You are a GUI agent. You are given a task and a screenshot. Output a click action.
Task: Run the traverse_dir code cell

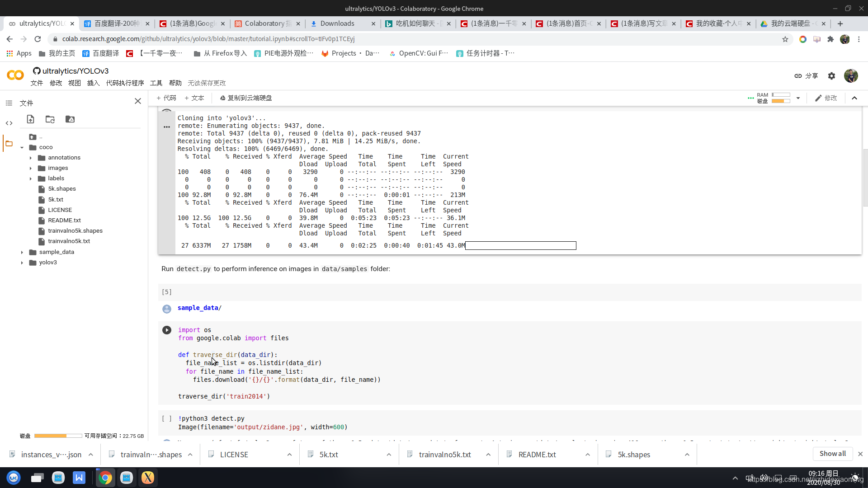(167, 330)
